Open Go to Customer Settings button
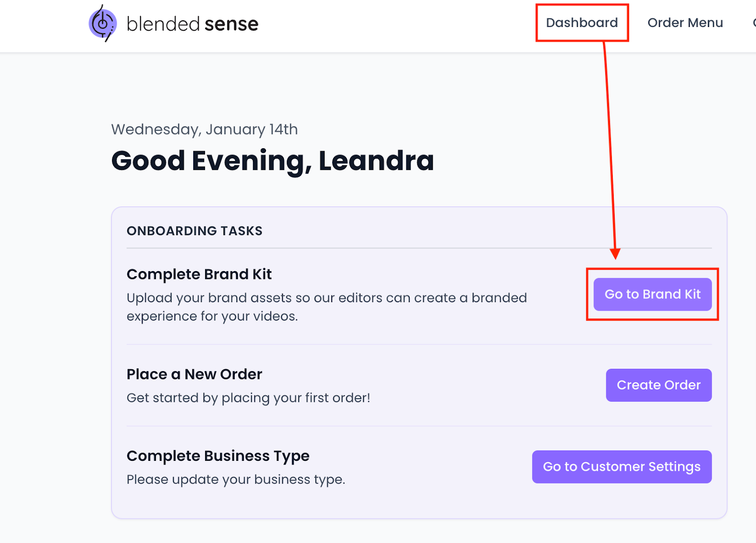756x543 pixels. [x=621, y=467]
